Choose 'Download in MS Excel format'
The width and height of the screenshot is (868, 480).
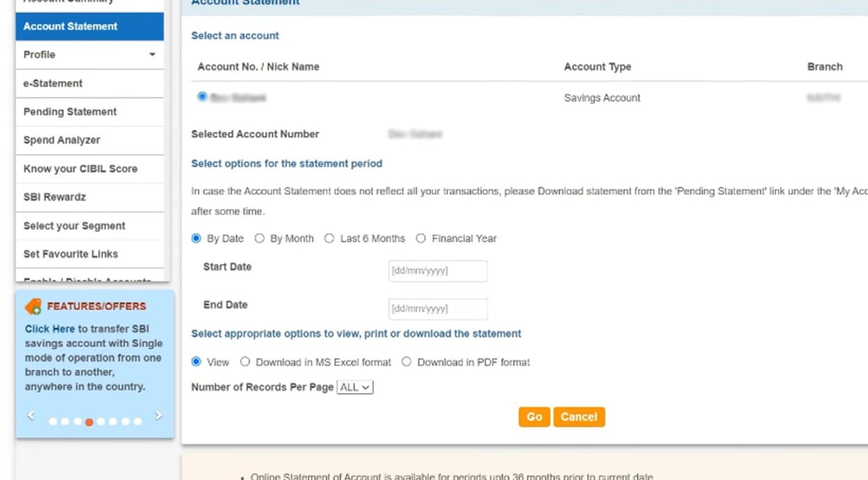pos(245,362)
